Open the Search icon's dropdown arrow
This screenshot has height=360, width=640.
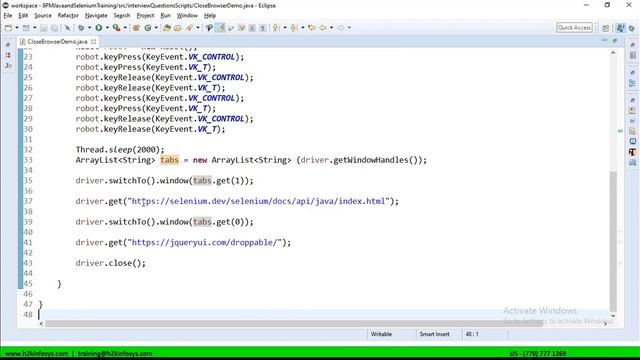(x=198, y=28)
